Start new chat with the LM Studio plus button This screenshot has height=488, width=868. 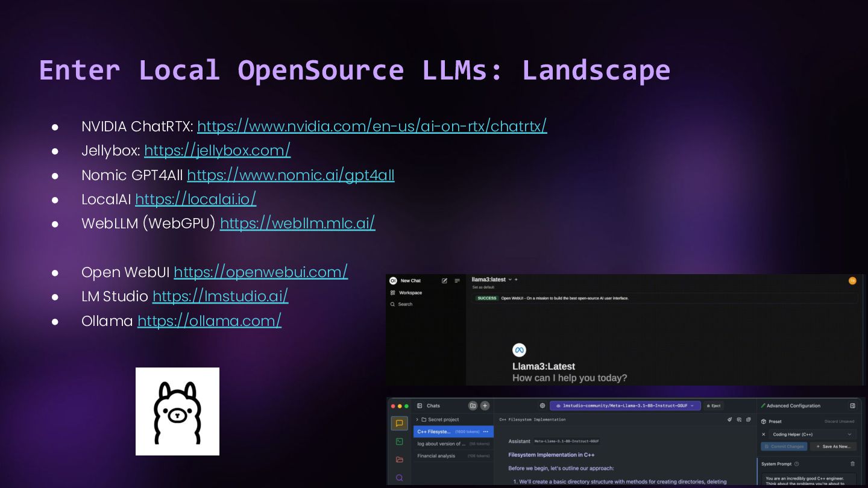click(x=485, y=406)
